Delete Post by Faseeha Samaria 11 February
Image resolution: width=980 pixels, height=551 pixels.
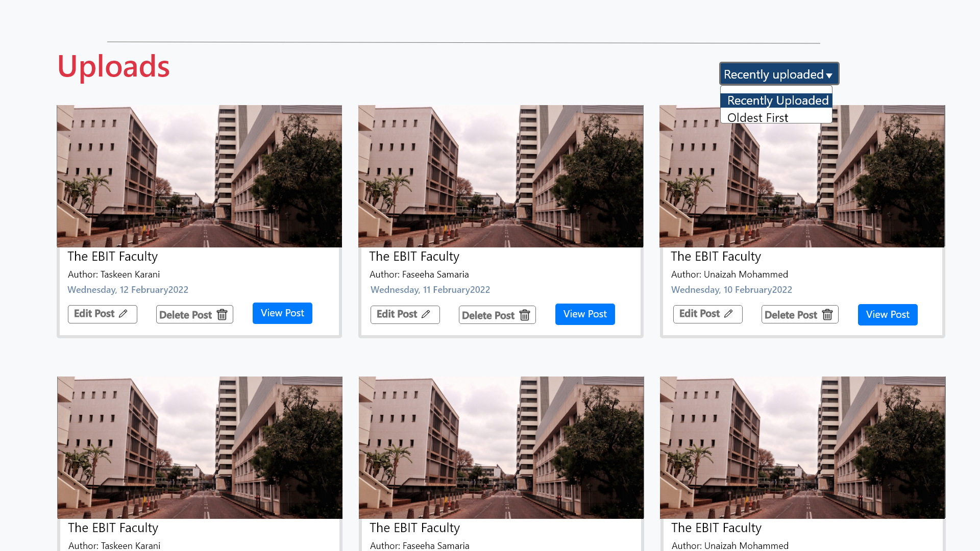point(497,315)
